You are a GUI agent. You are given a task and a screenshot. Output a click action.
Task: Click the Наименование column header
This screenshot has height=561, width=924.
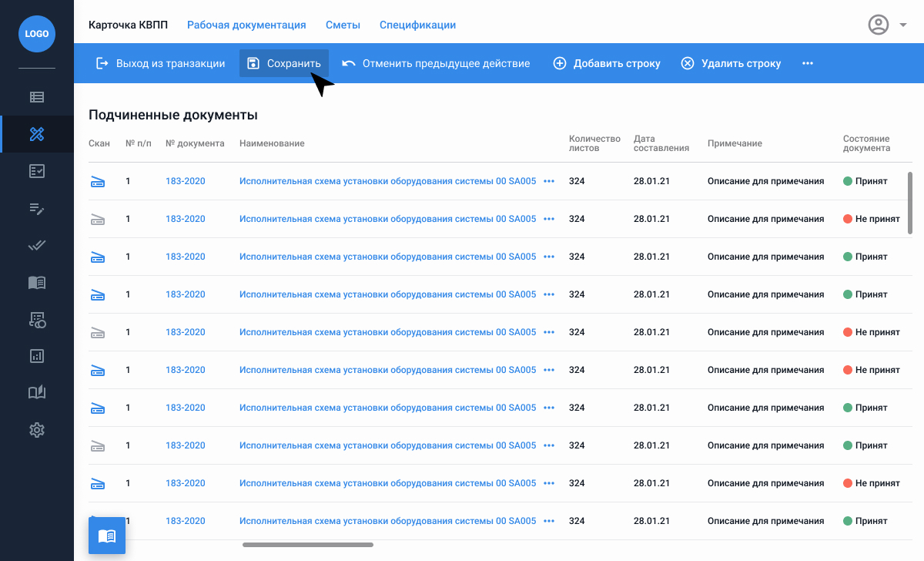pos(272,143)
